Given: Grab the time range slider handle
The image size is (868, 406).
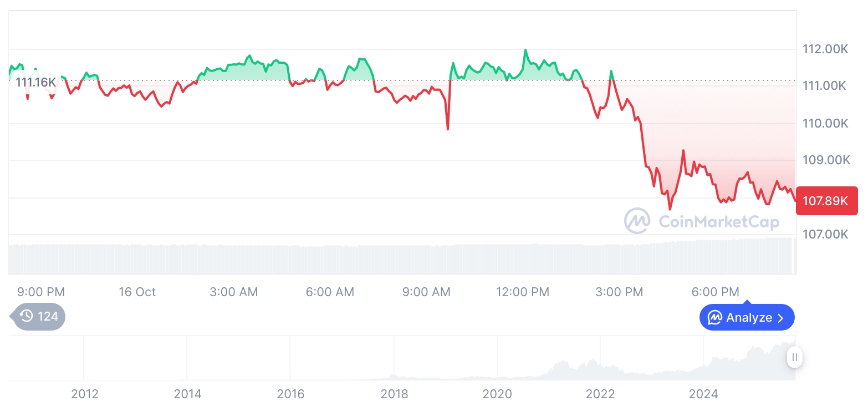Looking at the screenshot, I should coord(795,357).
